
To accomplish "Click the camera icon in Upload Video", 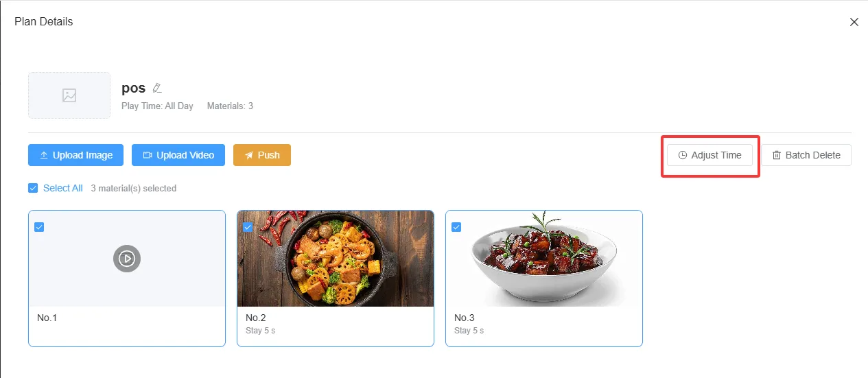I will click(148, 155).
